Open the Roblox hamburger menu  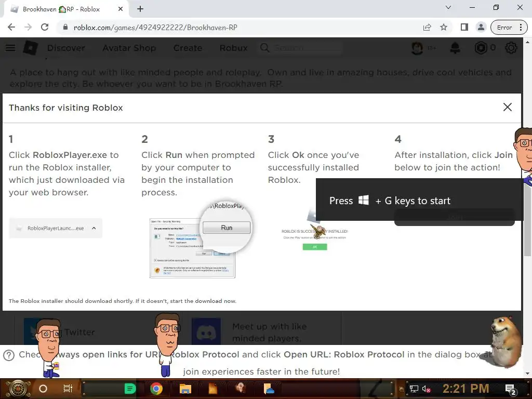pos(10,48)
